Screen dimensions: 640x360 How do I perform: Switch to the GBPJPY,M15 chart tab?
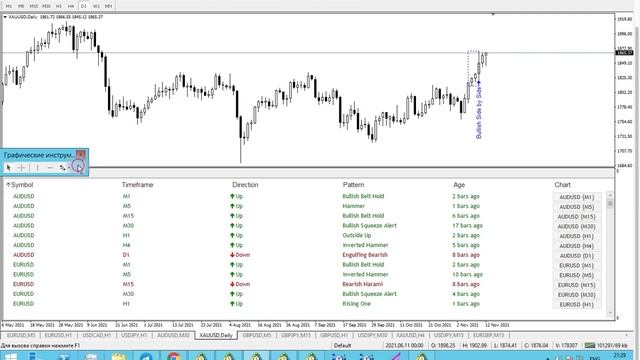pyautogui.click(x=296, y=335)
